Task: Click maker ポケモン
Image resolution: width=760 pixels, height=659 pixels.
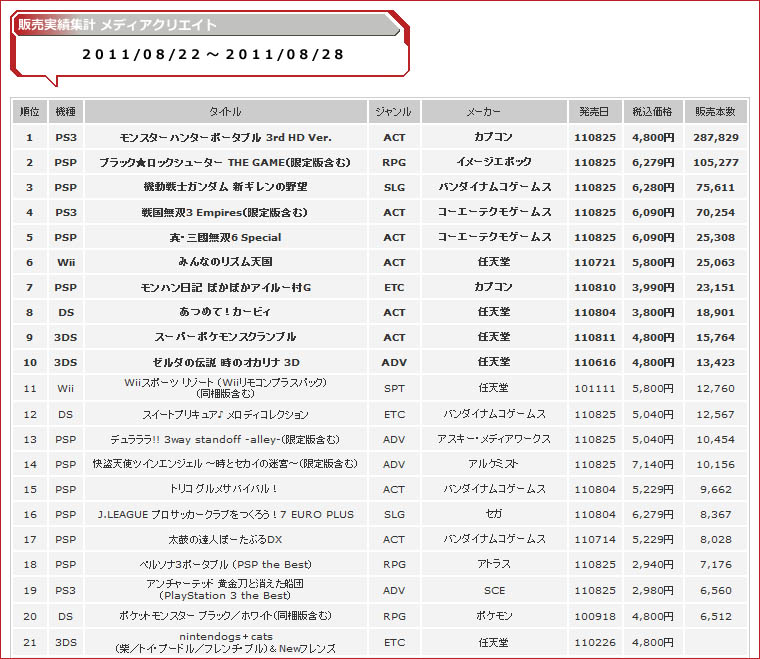Action: (x=494, y=616)
